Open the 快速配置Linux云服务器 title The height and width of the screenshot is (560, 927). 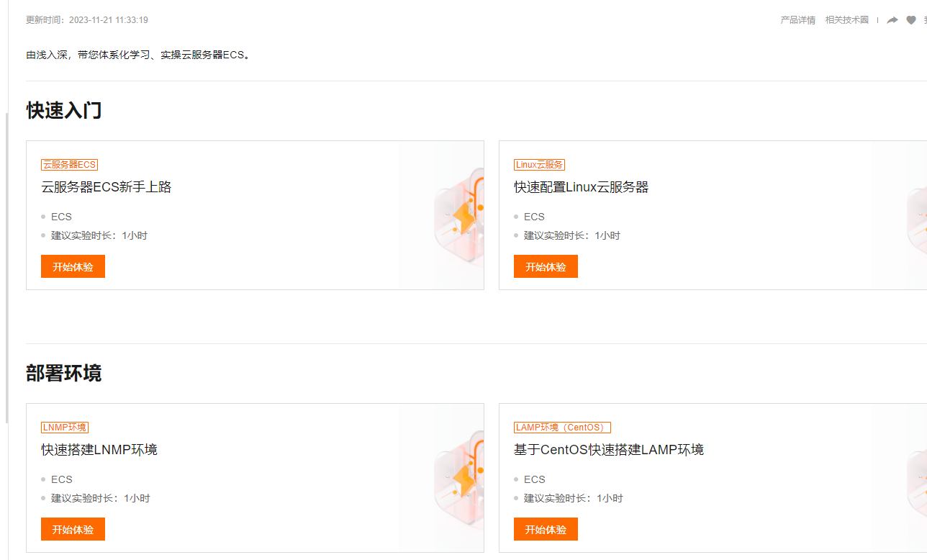[x=582, y=187]
